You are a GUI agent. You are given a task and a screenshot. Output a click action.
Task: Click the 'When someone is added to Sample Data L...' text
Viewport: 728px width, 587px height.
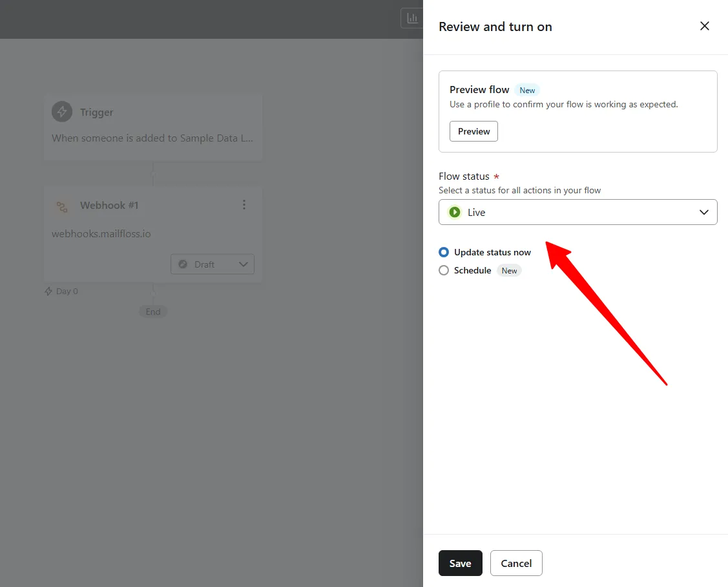[x=152, y=138]
